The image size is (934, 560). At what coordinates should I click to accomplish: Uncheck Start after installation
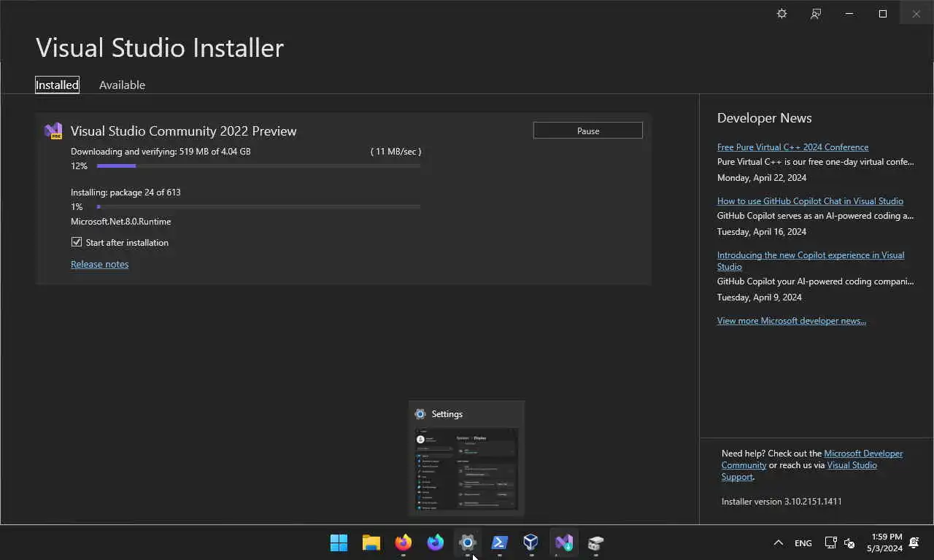coord(77,242)
